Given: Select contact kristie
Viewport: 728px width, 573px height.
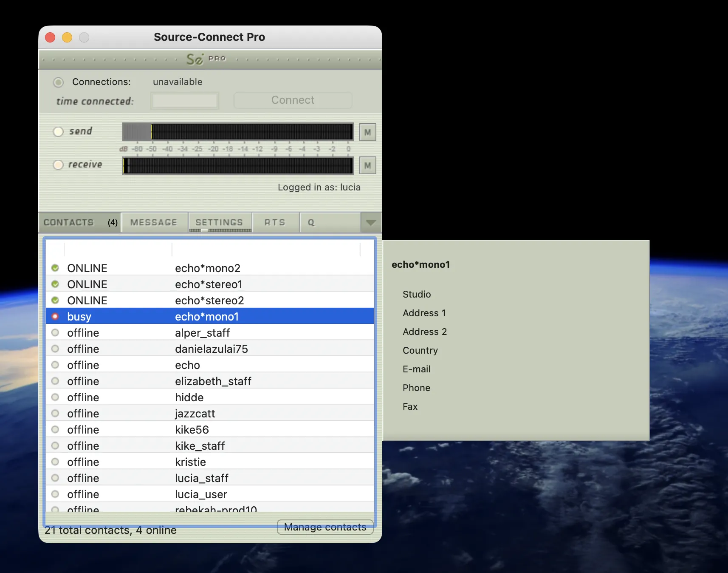Looking at the screenshot, I should [x=210, y=462].
